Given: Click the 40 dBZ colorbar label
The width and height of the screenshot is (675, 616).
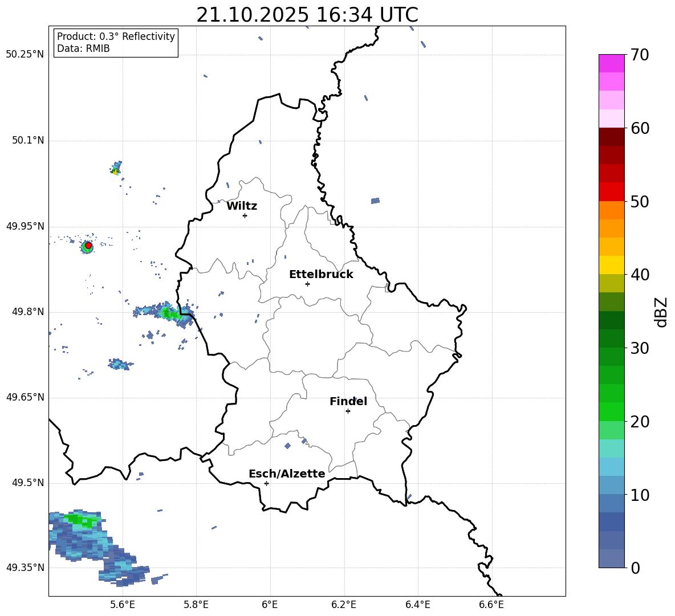Looking at the screenshot, I should tap(639, 275).
